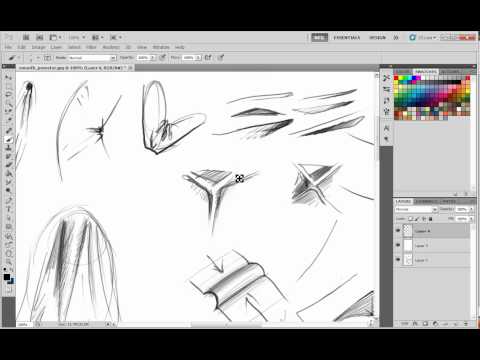480x360 pixels.
Task: Open the Character panel from collapsed dock
Action: click(387, 128)
